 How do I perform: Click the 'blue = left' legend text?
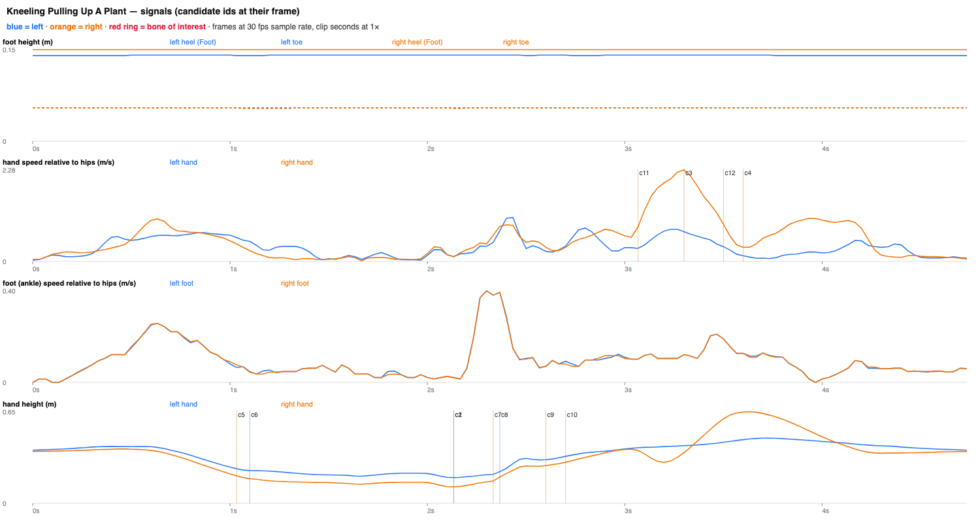pyautogui.click(x=25, y=27)
